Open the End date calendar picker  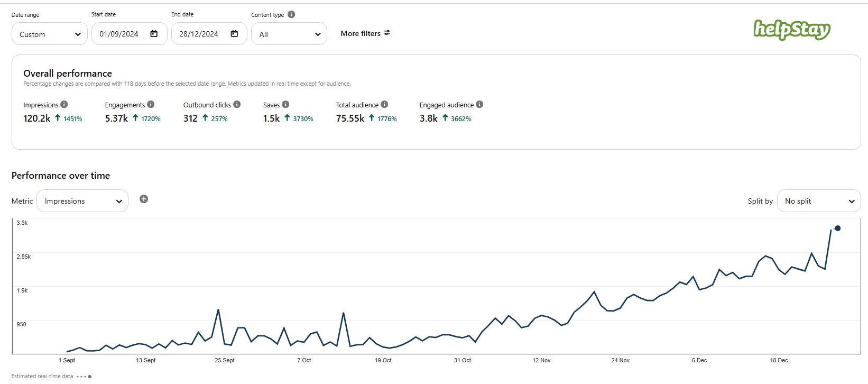pyautogui.click(x=234, y=34)
